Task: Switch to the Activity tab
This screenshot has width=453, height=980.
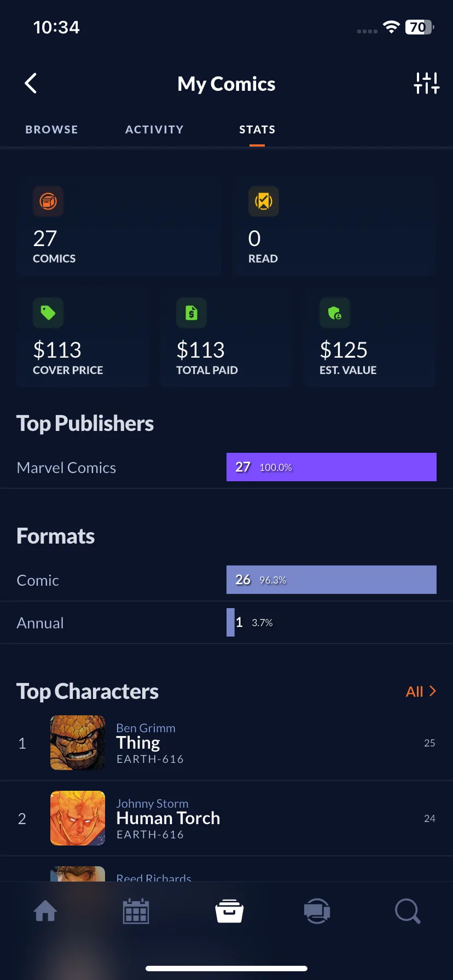Action: 154,130
